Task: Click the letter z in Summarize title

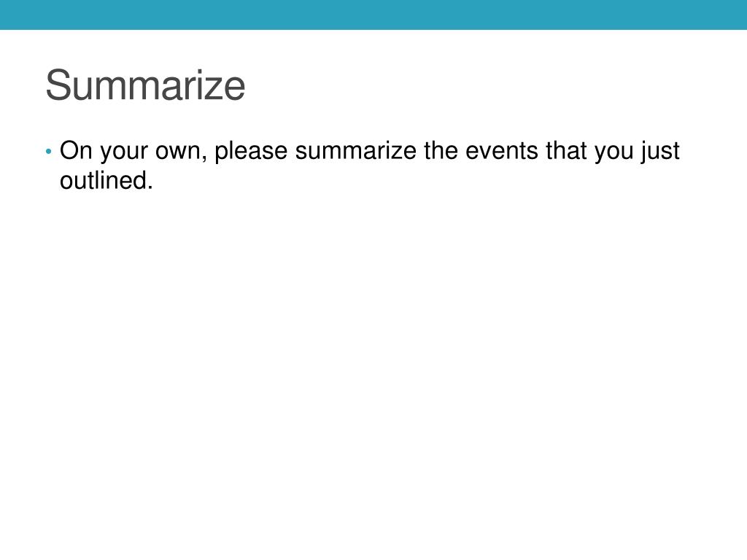Action: 214,89
